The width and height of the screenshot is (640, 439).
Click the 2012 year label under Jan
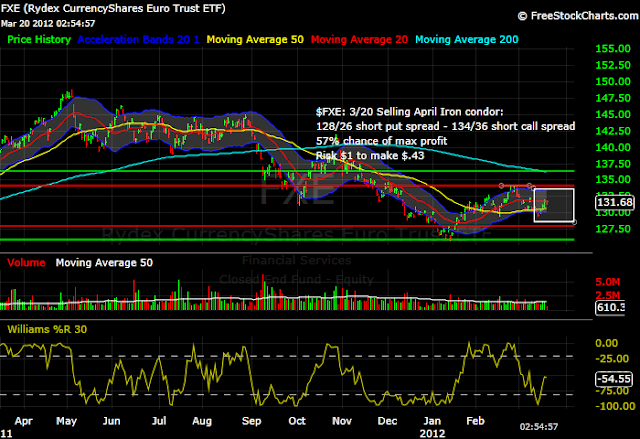pyautogui.click(x=432, y=433)
